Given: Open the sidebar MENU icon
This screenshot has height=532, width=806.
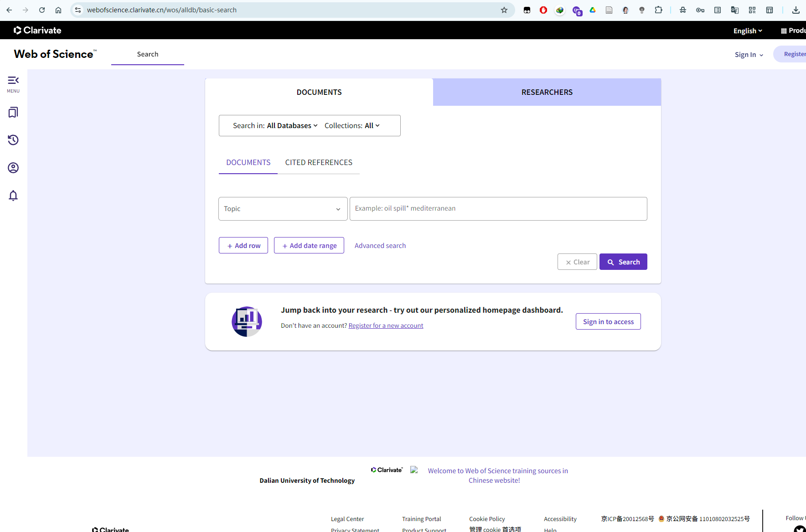Looking at the screenshot, I should pos(13,84).
